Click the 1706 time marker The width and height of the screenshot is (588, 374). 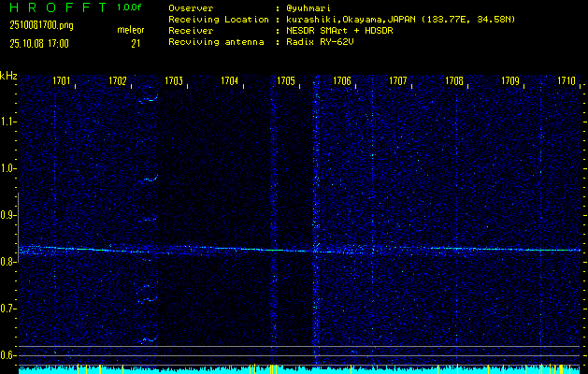(342, 80)
